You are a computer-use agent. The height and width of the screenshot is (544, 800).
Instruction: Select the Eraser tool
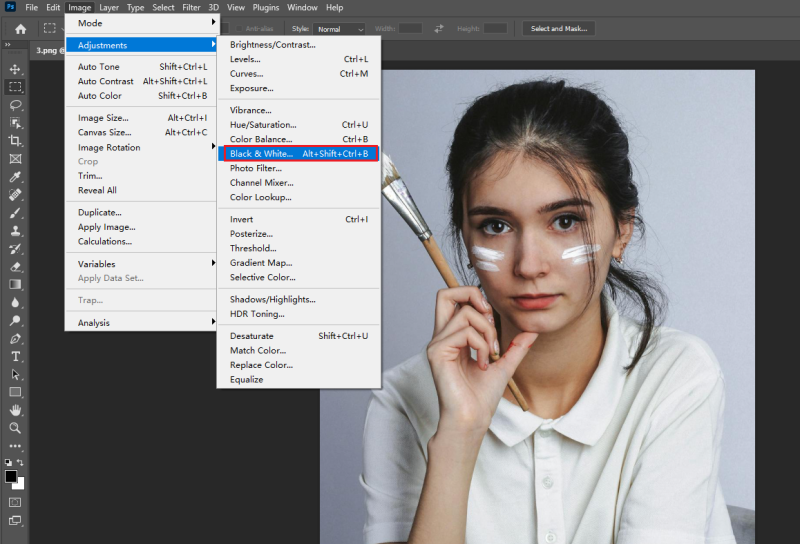pyautogui.click(x=15, y=267)
